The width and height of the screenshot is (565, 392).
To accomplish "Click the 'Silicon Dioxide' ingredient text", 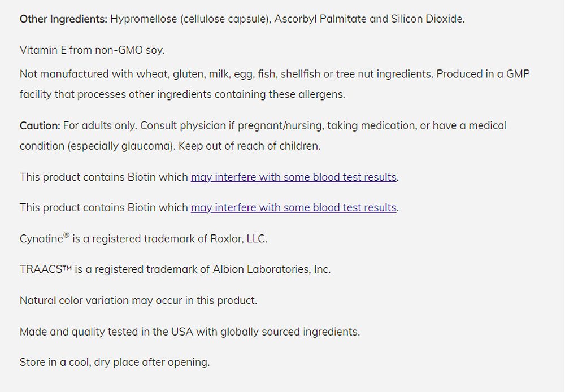I will tap(428, 19).
